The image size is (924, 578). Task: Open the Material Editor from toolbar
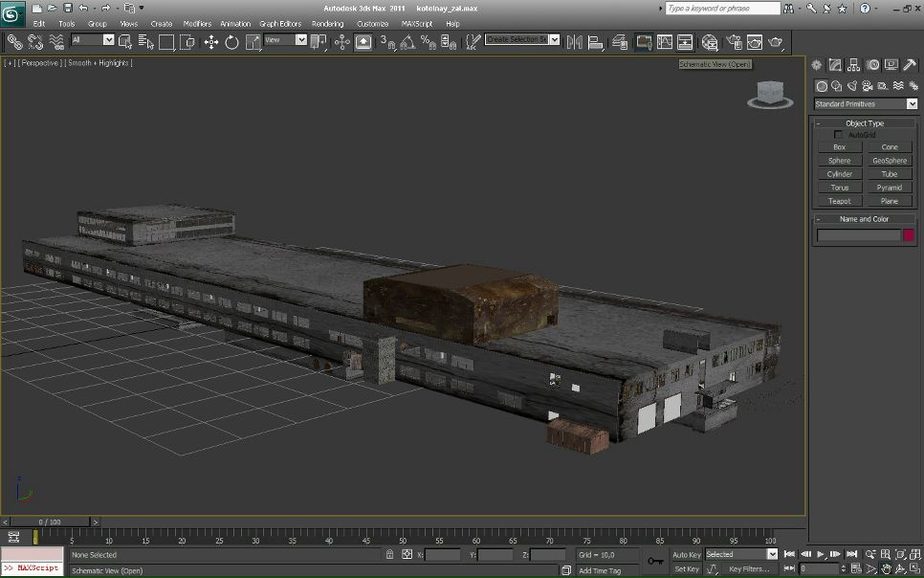(x=710, y=42)
